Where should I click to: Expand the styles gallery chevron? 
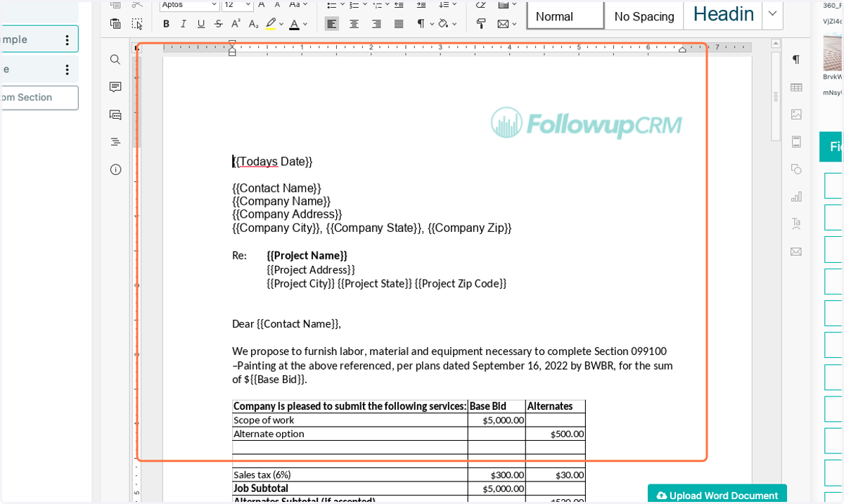[772, 14]
